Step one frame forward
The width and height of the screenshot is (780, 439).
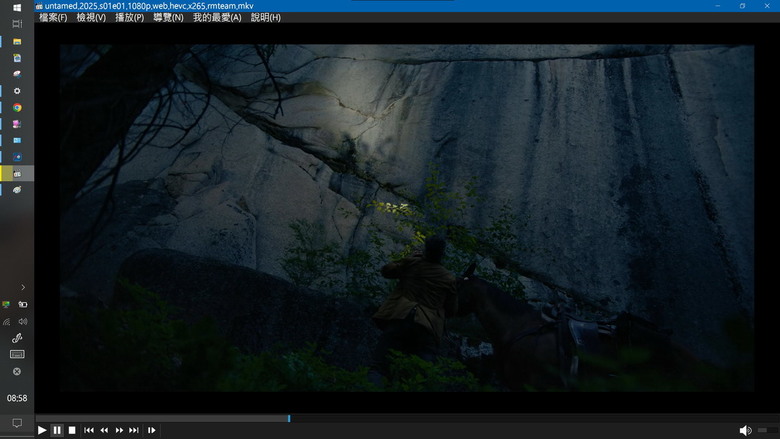coord(152,430)
